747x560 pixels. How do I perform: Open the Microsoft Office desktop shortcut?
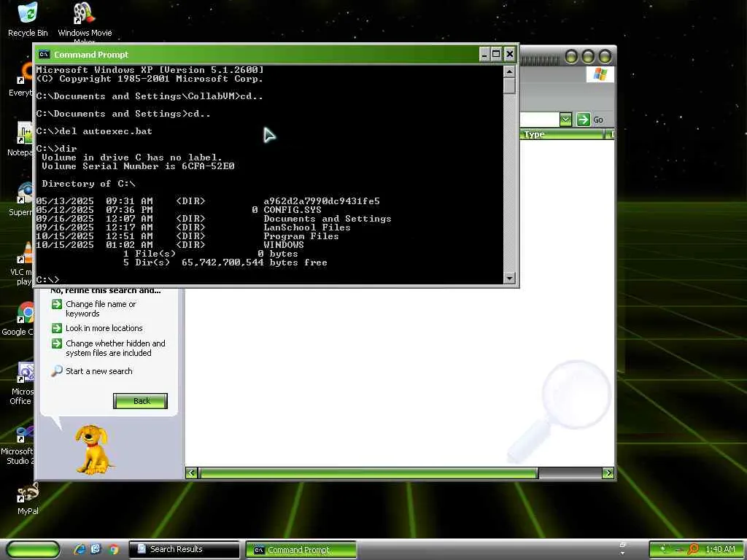point(21,384)
